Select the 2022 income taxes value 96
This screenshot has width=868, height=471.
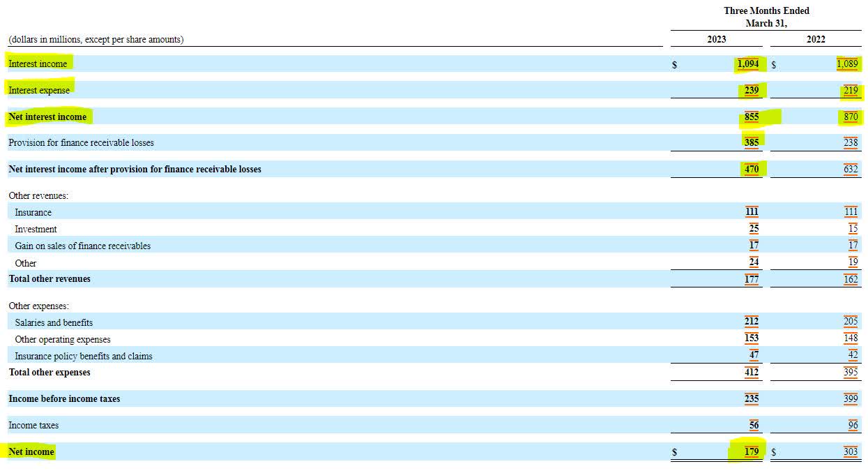tap(853, 425)
